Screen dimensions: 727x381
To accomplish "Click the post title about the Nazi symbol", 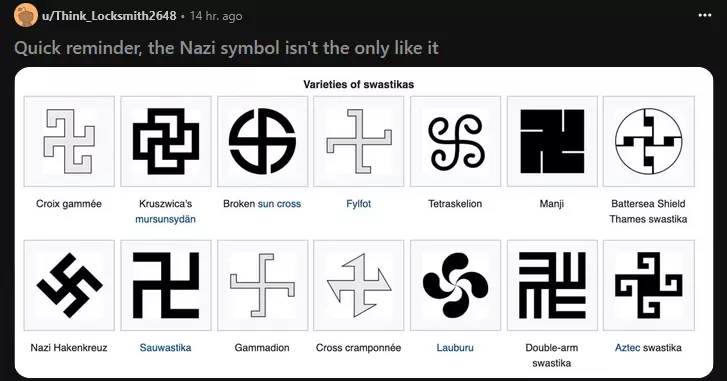I will [226, 48].
